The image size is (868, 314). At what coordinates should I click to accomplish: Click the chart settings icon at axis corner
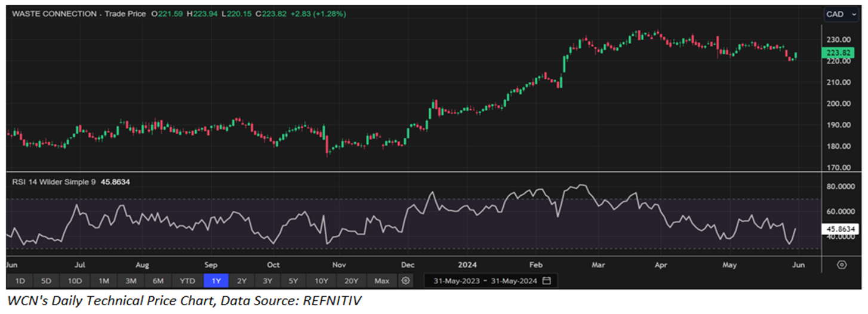coord(842,264)
